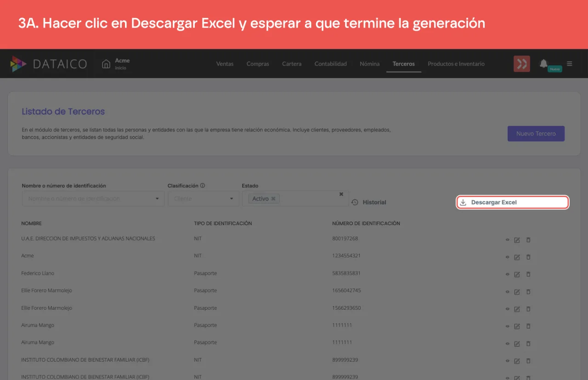Viewport: 588px width, 380px height.
Task: Open the Cartera menu
Action: coord(292,64)
